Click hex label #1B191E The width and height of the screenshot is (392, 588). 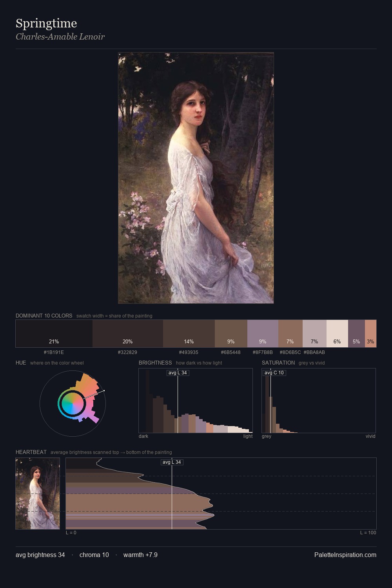click(x=54, y=352)
